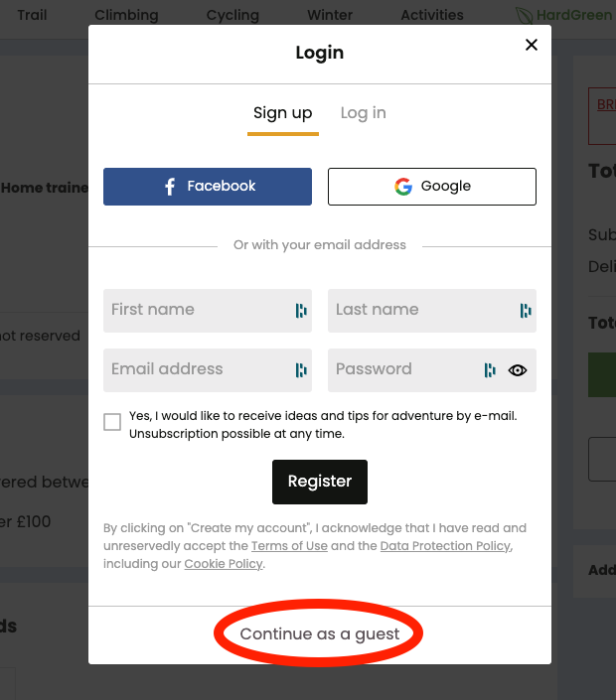Enable the adventure tips e-mail checkbox
Image resolution: width=616 pixels, height=700 pixels.
[x=112, y=422]
